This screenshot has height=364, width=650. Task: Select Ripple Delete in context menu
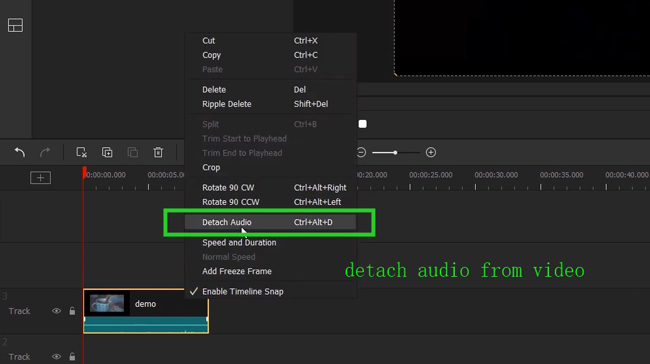(x=271, y=104)
